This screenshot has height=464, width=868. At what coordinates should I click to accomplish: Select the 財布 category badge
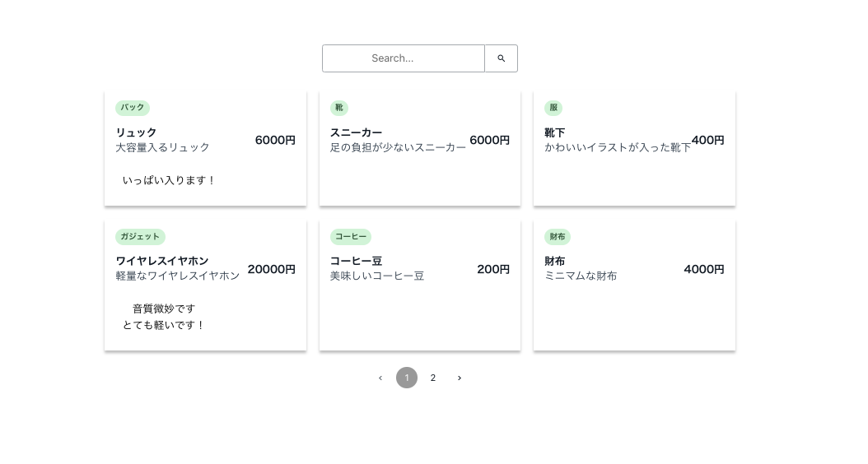[558, 237]
